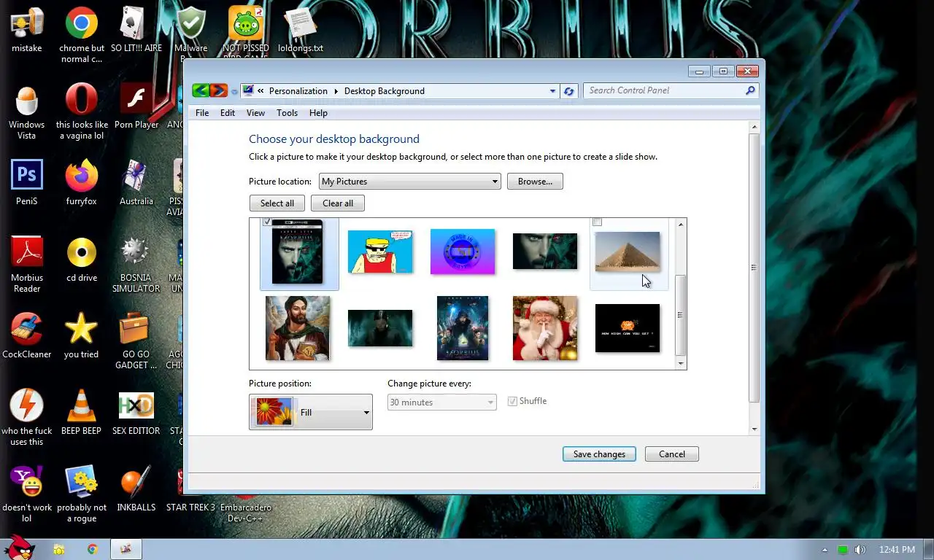Select the yellow-haired cartoon meme thumbnail
Screen dimensions: 934x560
pyautogui.click(x=380, y=252)
